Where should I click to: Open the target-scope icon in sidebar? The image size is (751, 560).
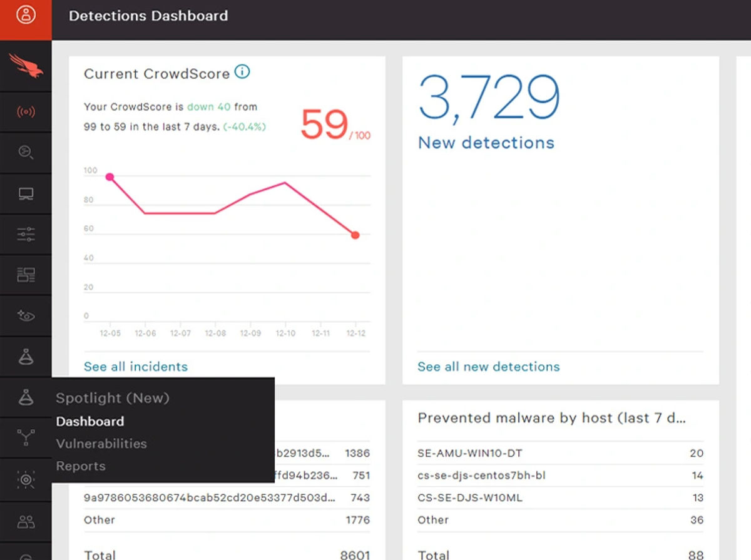[26, 480]
